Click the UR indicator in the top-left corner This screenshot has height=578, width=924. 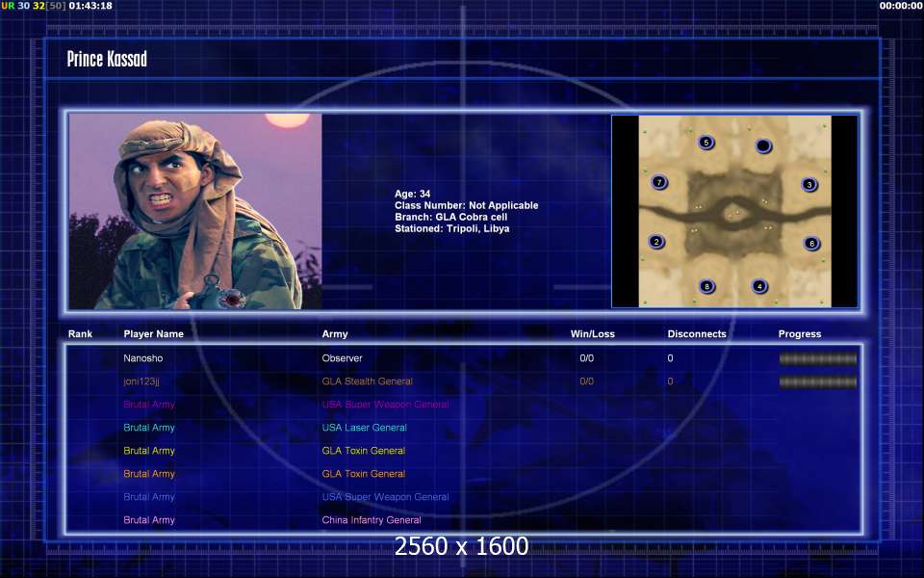pyautogui.click(x=8, y=6)
